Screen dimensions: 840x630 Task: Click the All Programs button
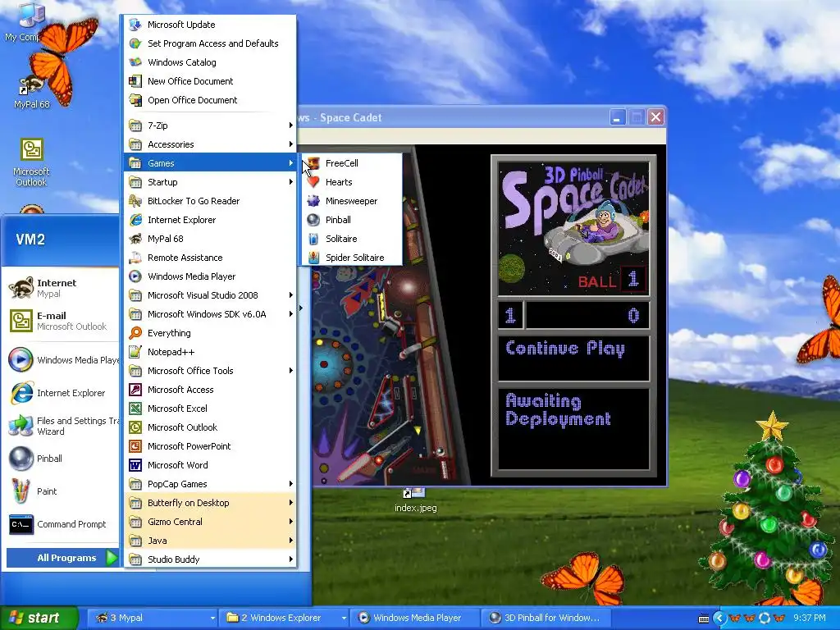(x=62, y=558)
